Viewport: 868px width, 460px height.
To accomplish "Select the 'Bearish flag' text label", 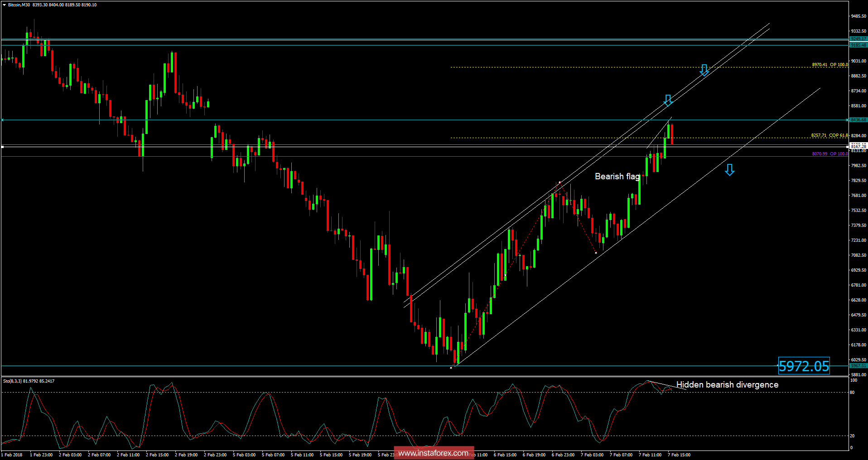I will coord(617,176).
